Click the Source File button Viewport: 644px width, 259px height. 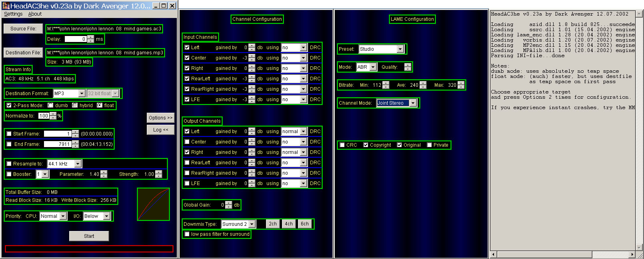tap(23, 29)
